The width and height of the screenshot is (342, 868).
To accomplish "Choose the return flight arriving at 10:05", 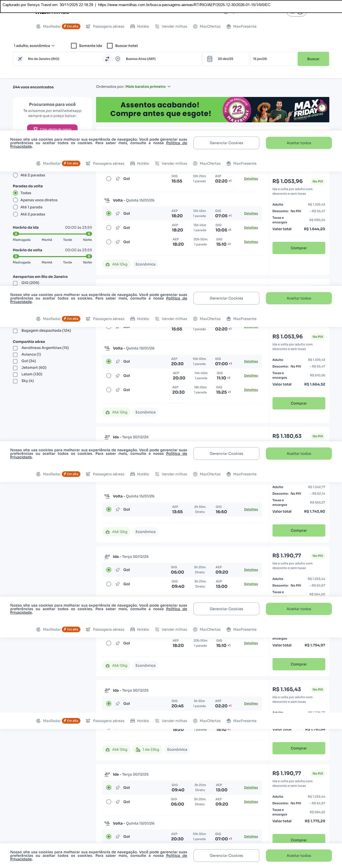I will point(109,228).
